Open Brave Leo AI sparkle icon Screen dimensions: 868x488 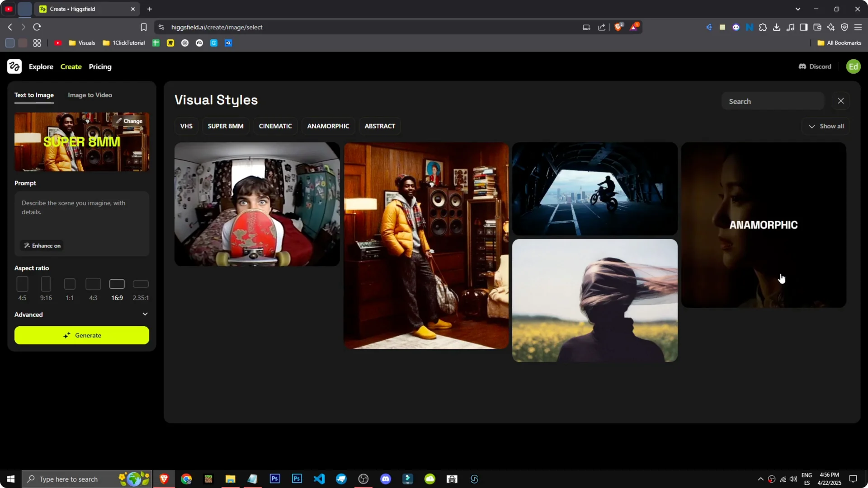(831, 27)
